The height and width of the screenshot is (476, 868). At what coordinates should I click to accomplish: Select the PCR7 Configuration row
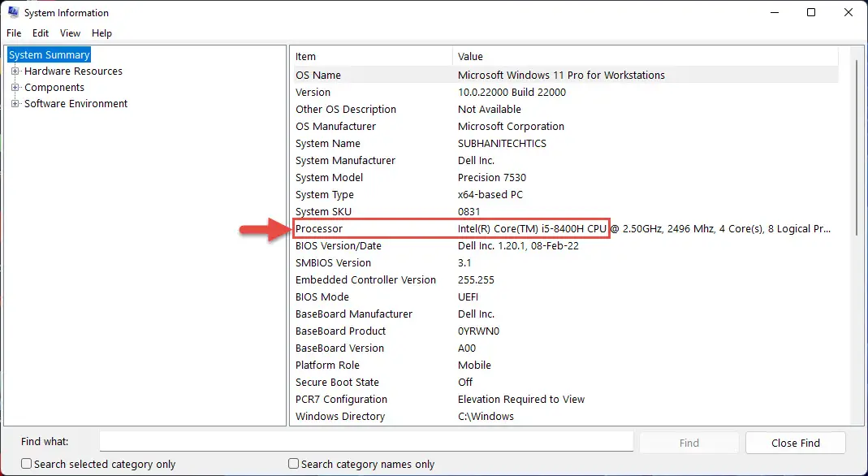point(565,399)
